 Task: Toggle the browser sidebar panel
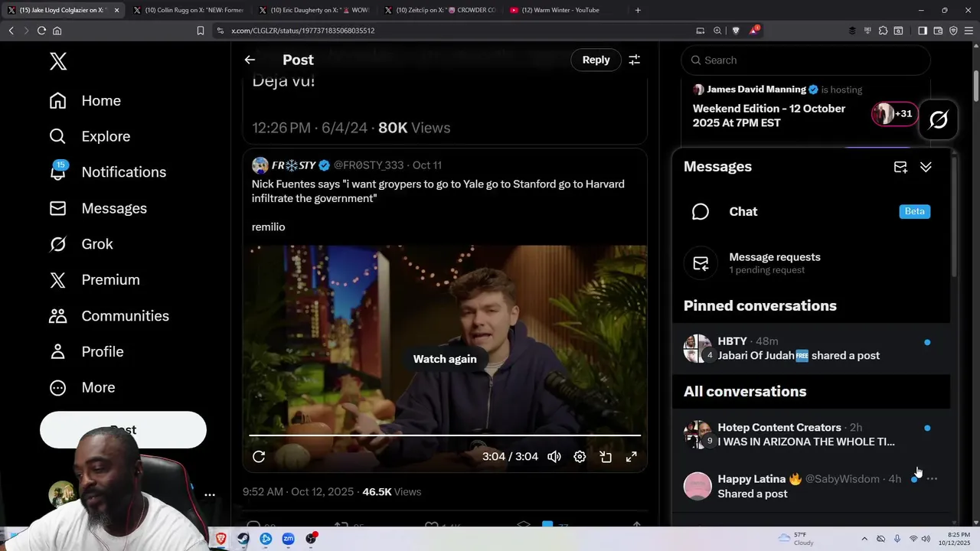coord(923,31)
